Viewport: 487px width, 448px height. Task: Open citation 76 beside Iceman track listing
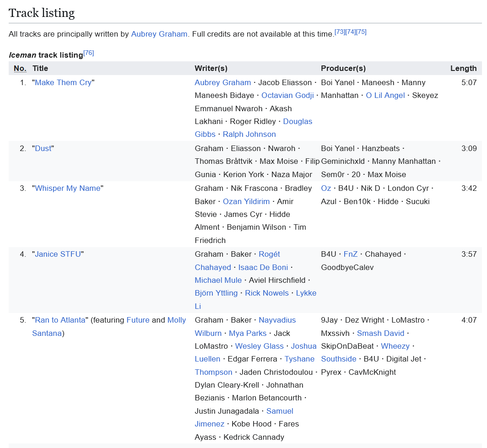(88, 53)
